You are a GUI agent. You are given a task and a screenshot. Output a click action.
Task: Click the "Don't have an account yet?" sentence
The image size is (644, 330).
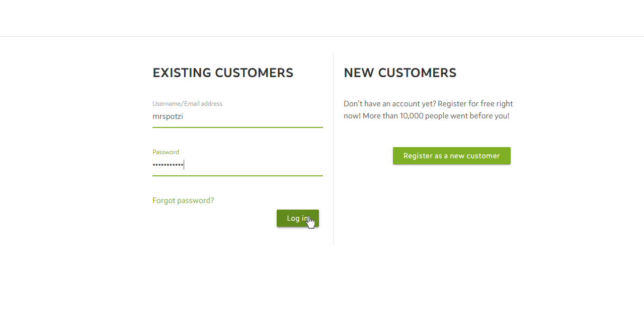click(389, 104)
